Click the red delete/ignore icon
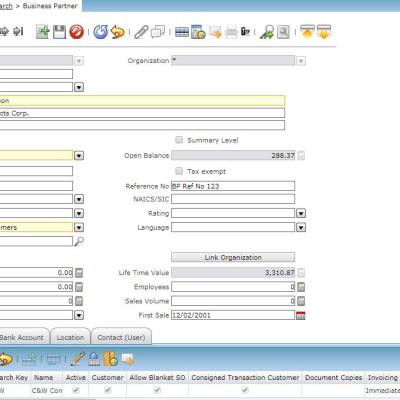 [x=76, y=32]
